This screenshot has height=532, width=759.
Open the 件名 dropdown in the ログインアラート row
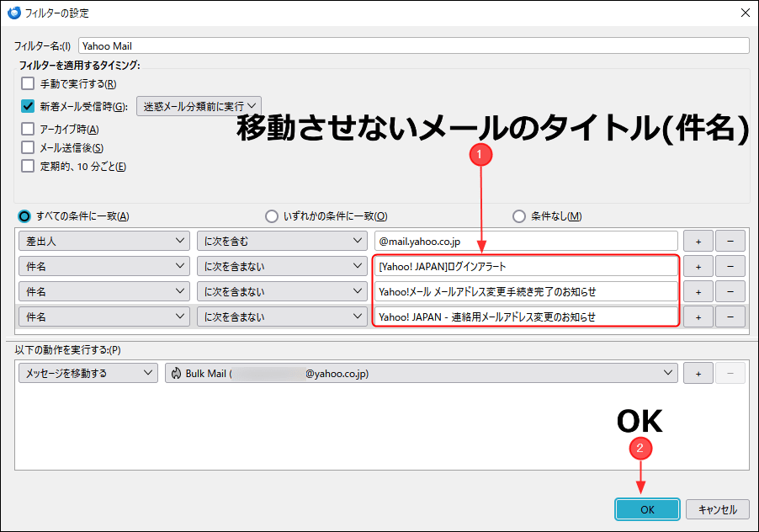(104, 266)
